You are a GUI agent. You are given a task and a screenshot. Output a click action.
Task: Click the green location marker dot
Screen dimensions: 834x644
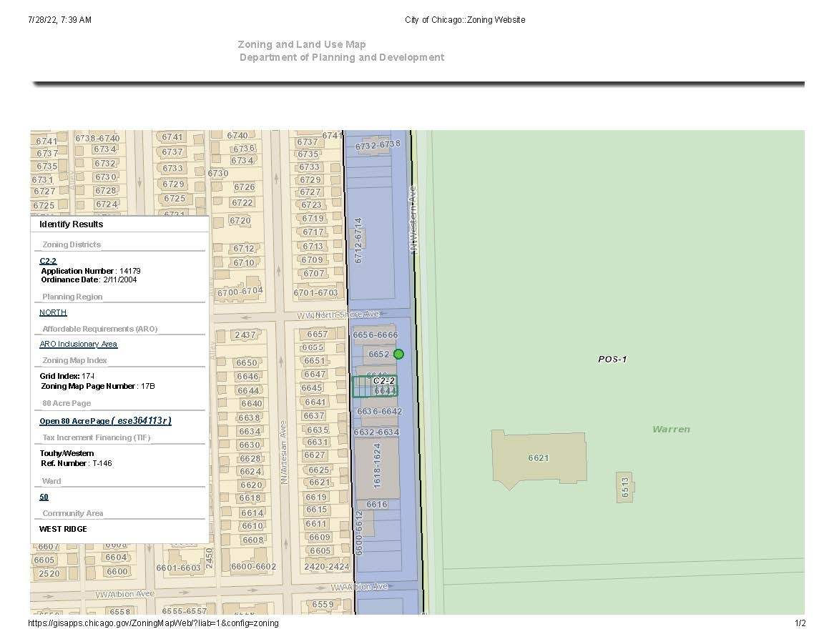[398, 354]
